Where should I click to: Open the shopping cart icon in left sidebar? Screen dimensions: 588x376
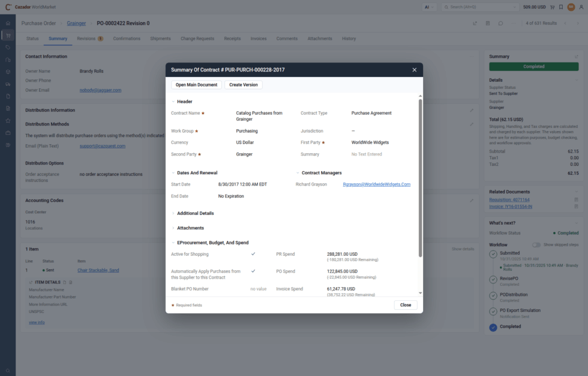(x=8, y=35)
